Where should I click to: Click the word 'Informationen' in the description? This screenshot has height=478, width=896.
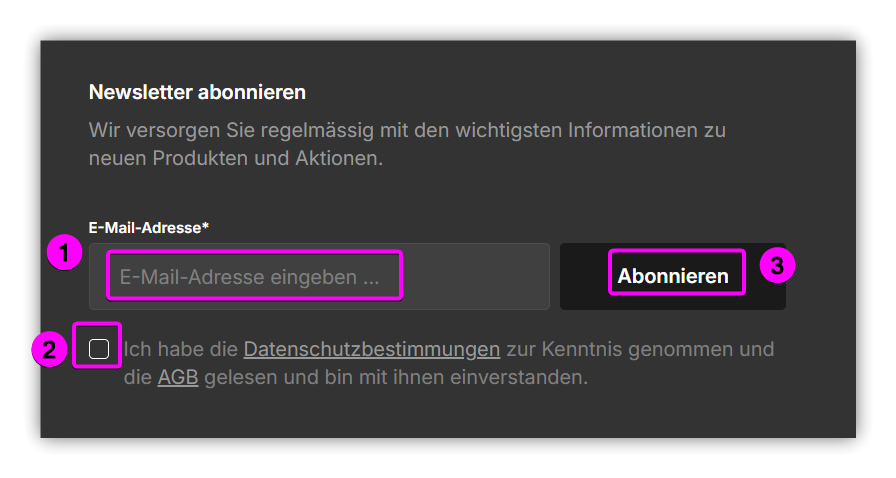pos(633,130)
